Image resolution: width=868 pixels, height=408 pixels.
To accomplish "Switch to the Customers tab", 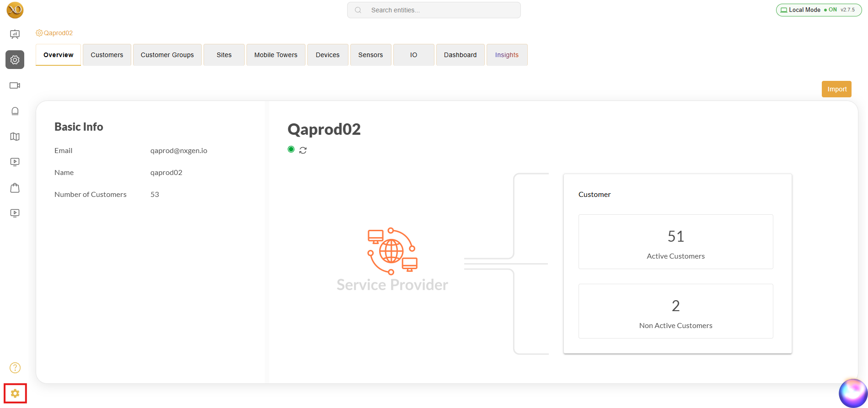I will (107, 55).
